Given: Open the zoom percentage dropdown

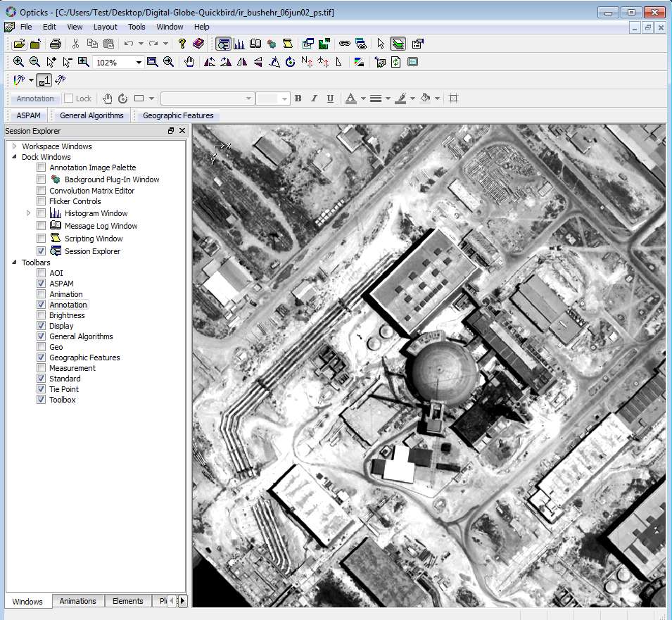Looking at the screenshot, I should click(139, 63).
